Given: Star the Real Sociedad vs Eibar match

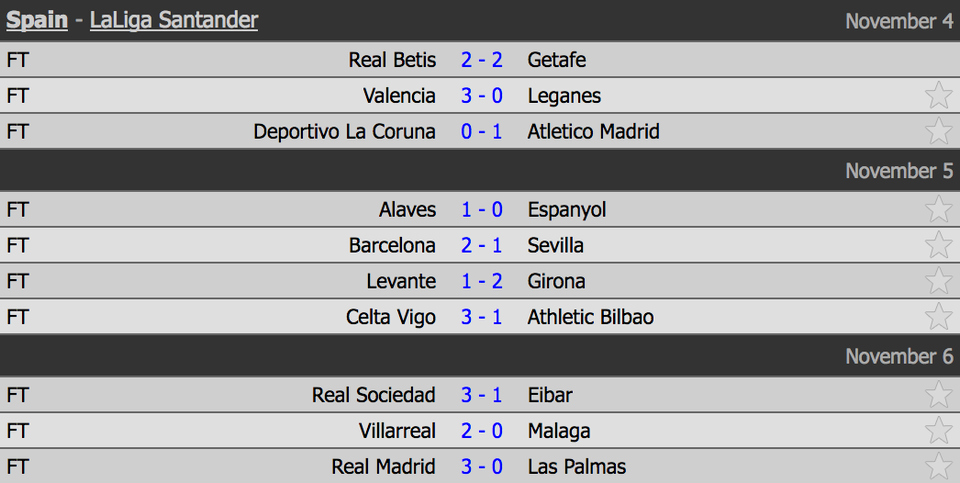Looking at the screenshot, I should pyautogui.click(x=938, y=396).
